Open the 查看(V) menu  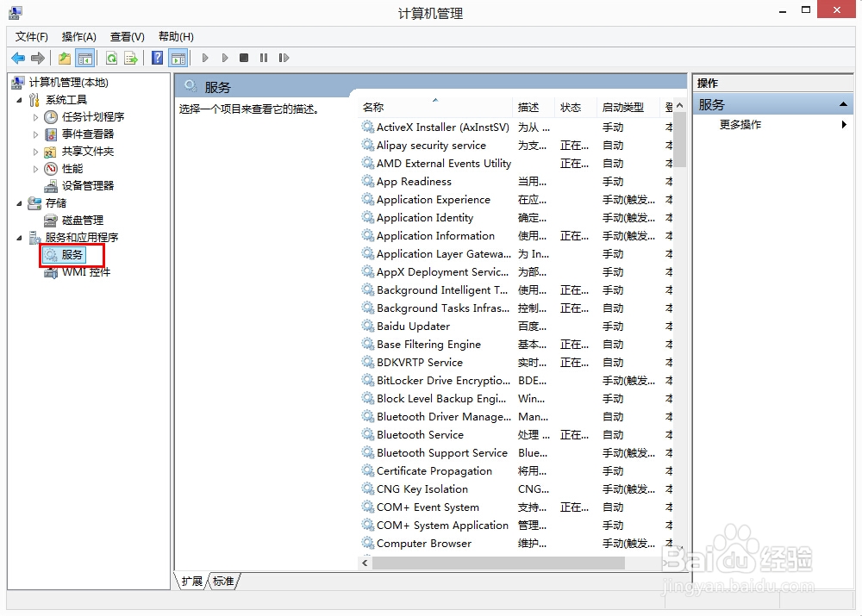tap(126, 36)
